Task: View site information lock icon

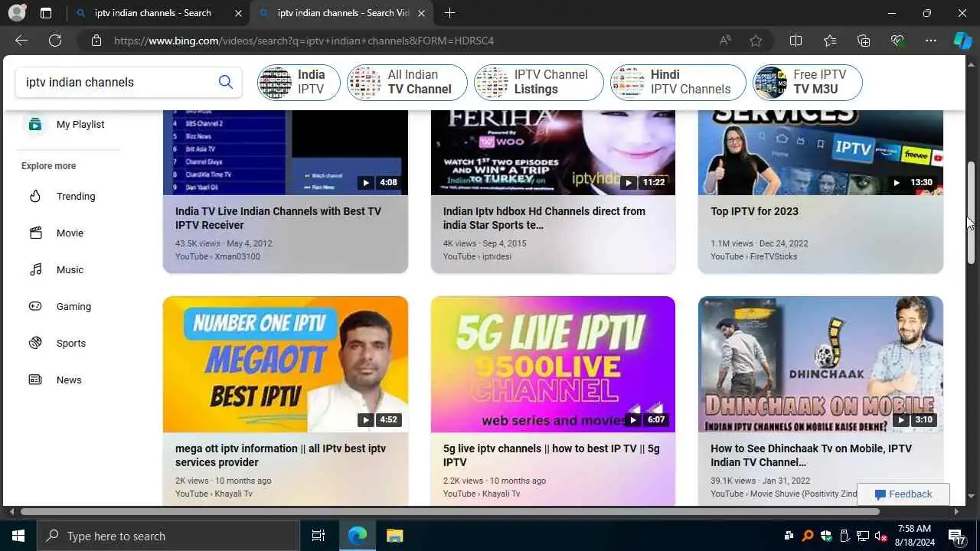Action: click(96, 41)
